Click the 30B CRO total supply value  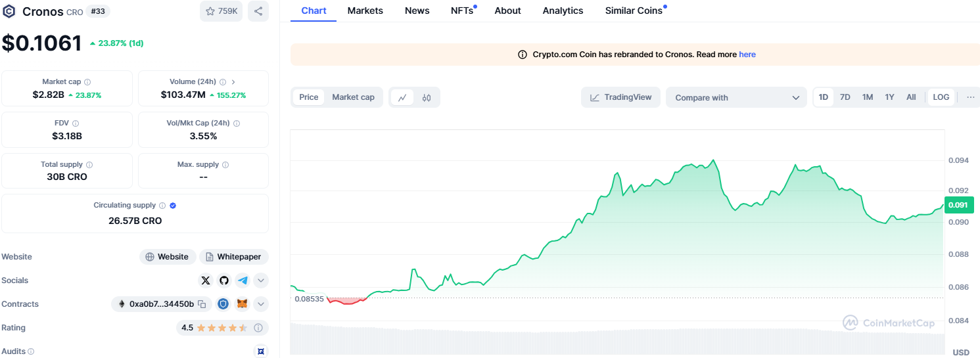coord(67,177)
